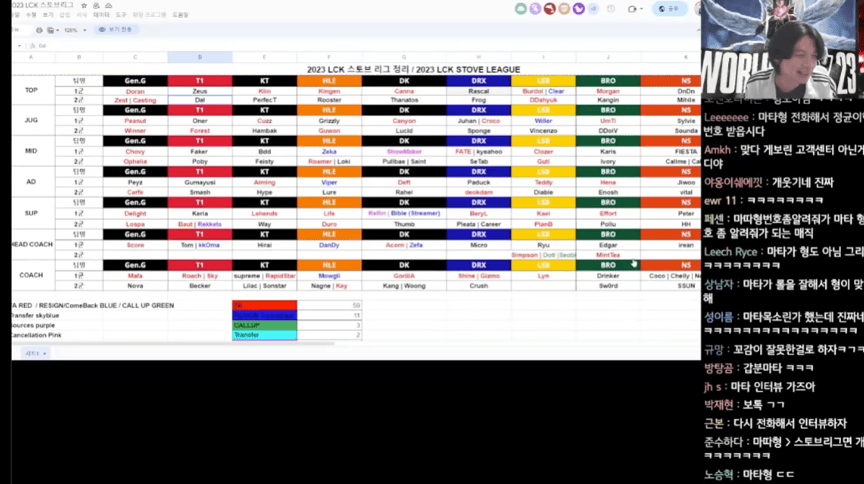
Task: Click the move-to-folder icon beside the title
Action: [x=96, y=6]
